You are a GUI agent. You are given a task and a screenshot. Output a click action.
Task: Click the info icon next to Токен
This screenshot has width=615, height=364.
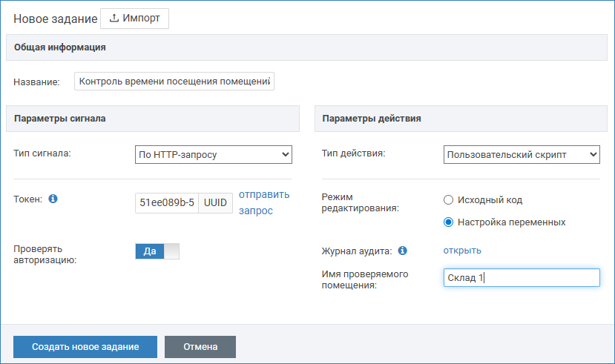[x=53, y=199]
